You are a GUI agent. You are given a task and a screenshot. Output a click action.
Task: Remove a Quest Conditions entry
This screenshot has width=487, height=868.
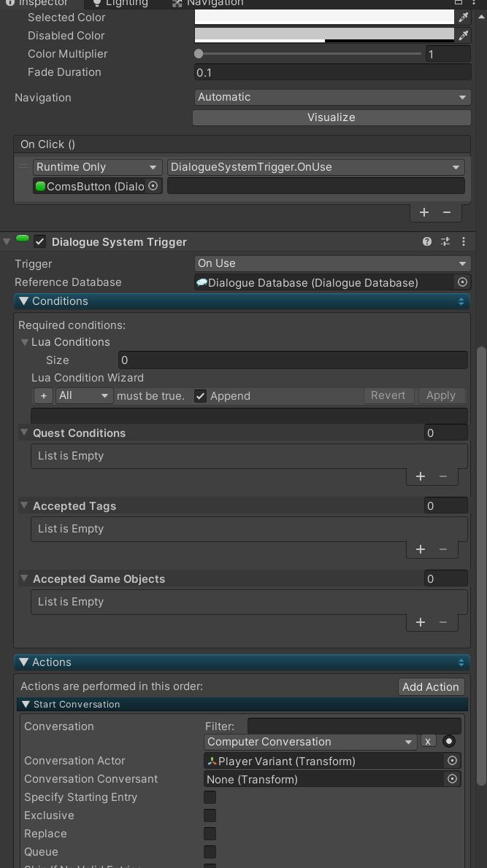click(442, 476)
